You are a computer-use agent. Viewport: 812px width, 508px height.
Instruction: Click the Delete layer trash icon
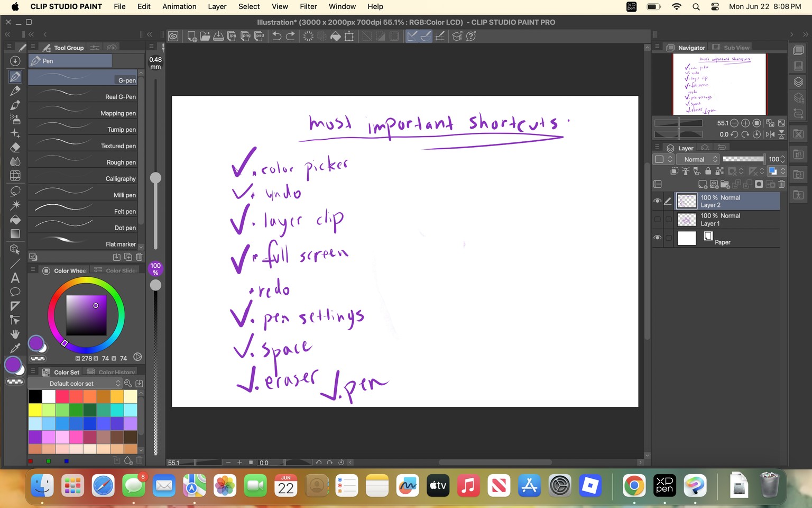click(781, 184)
